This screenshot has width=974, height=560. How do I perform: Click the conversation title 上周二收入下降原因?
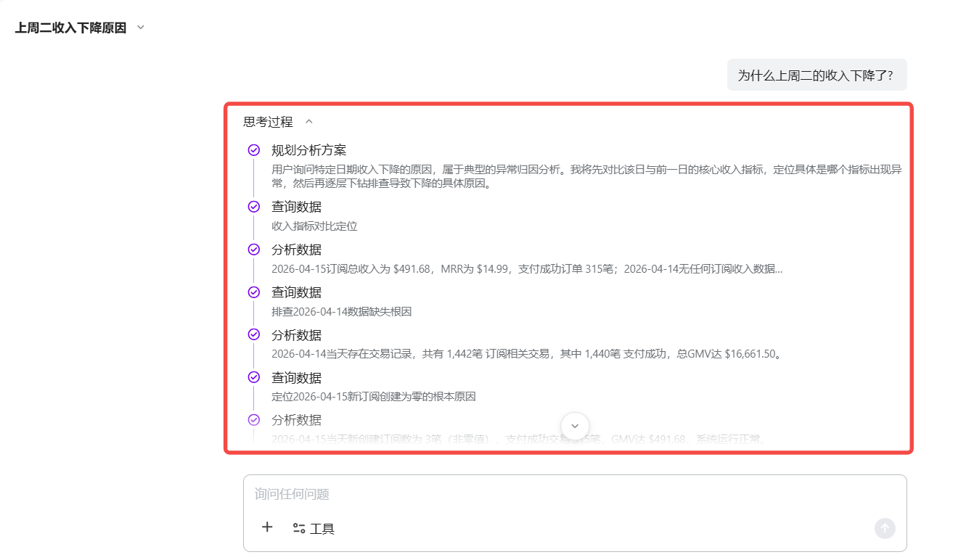point(70,28)
